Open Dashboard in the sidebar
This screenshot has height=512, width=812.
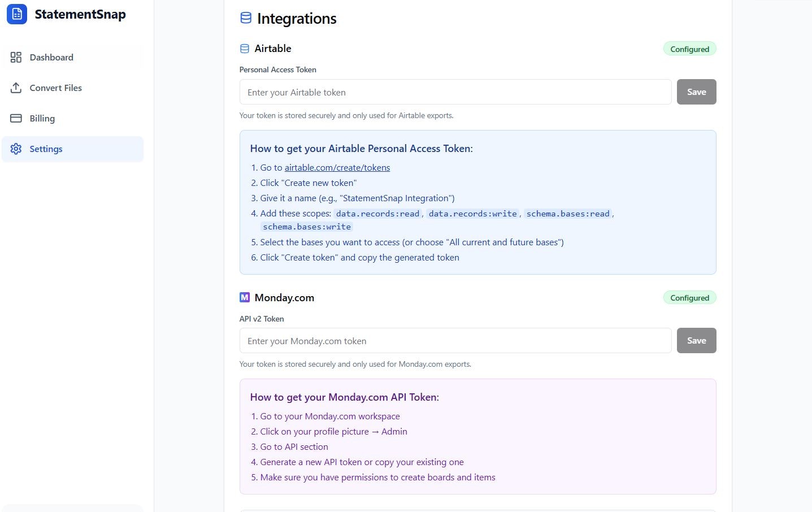[72, 57]
